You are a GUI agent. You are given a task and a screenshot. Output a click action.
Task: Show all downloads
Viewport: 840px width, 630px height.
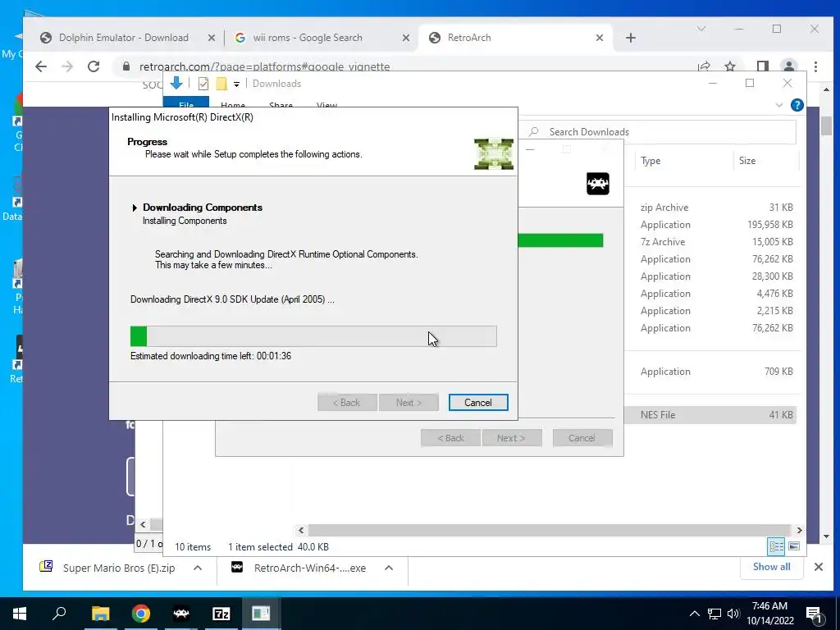click(x=771, y=567)
